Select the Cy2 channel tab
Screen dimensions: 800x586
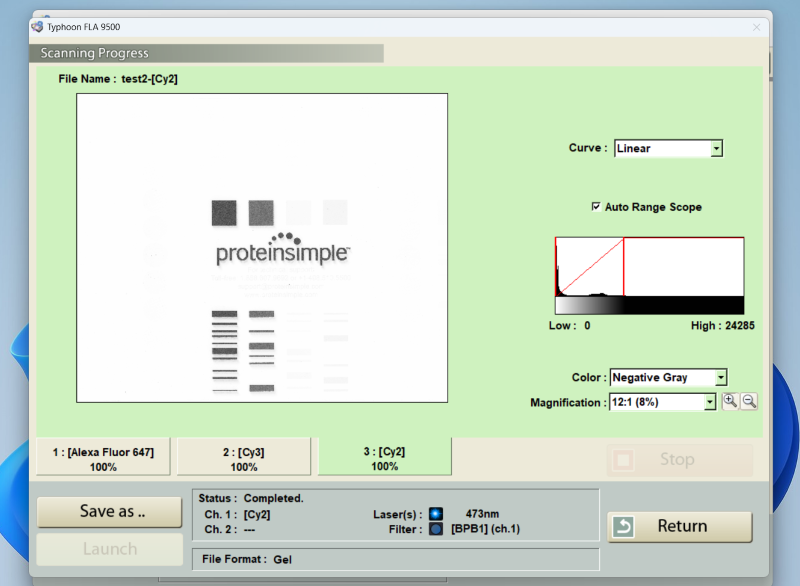384,458
